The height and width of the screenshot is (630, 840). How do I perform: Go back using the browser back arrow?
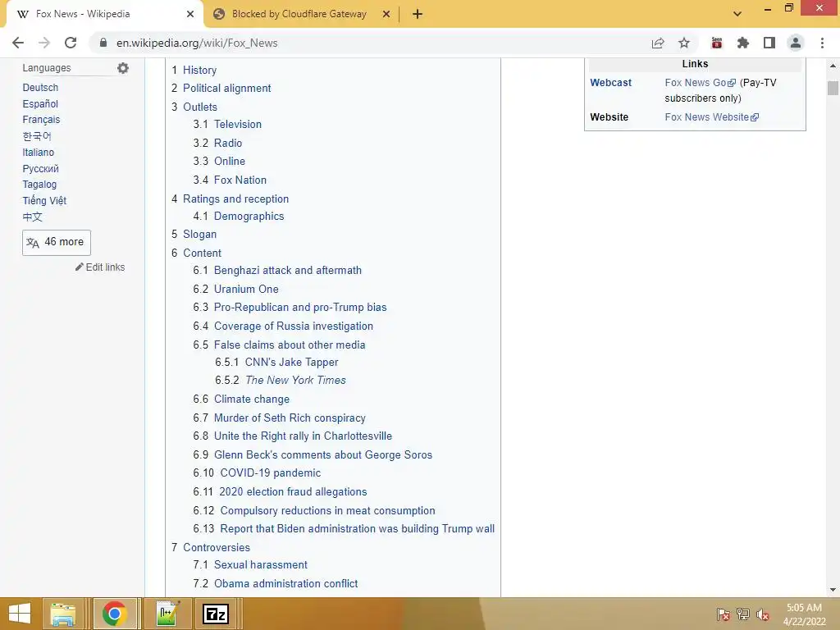[18, 43]
